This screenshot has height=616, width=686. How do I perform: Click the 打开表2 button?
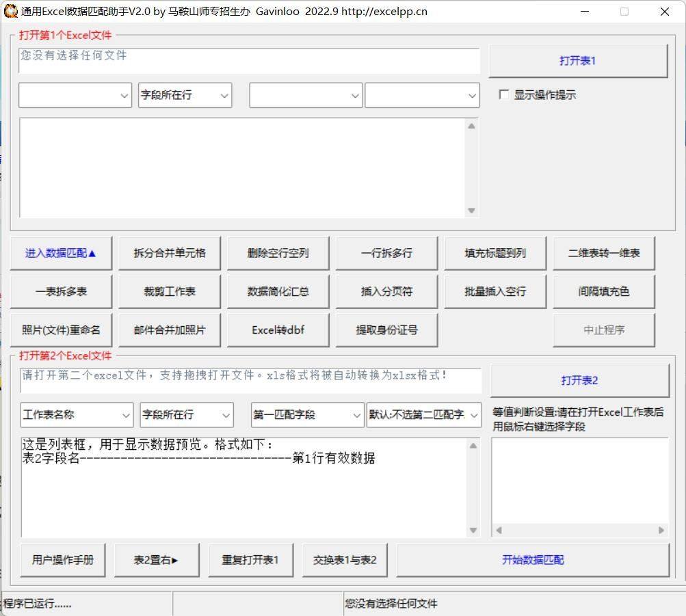point(578,379)
